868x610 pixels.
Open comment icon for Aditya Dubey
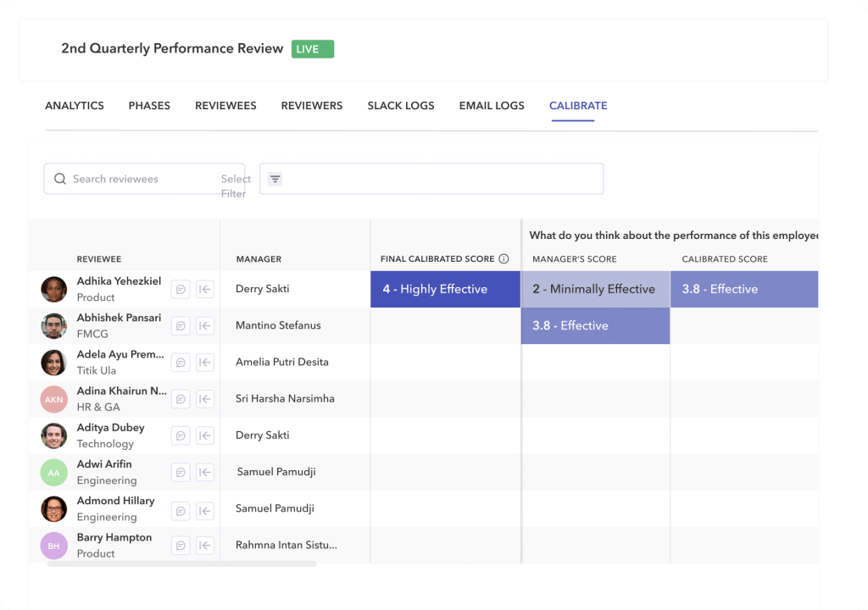[181, 435]
